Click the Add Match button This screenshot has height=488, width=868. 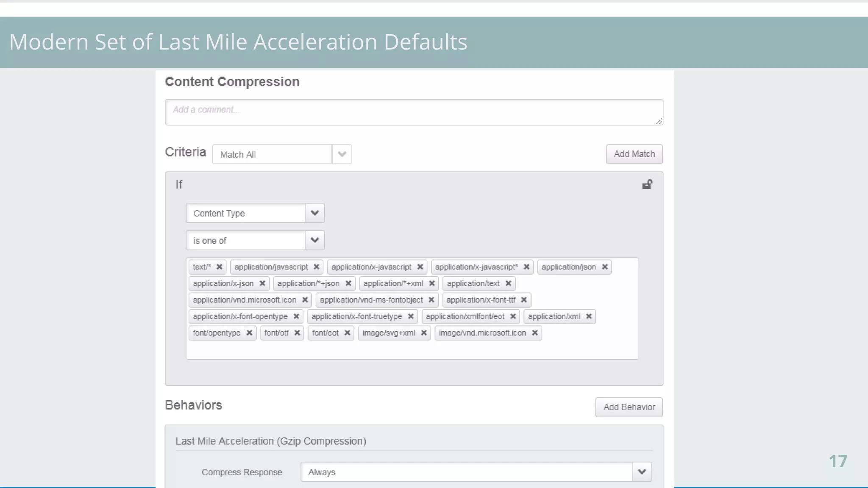click(634, 154)
